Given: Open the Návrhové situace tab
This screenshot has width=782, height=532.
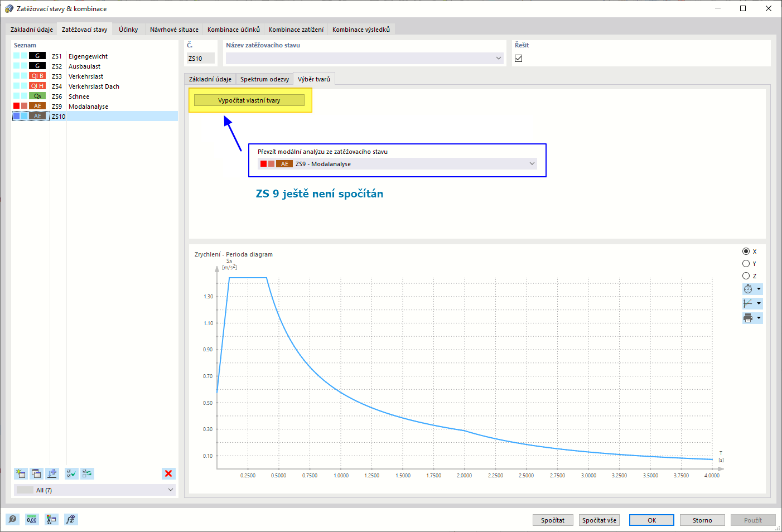Looking at the screenshot, I should pyautogui.click(x=174, y=30).
